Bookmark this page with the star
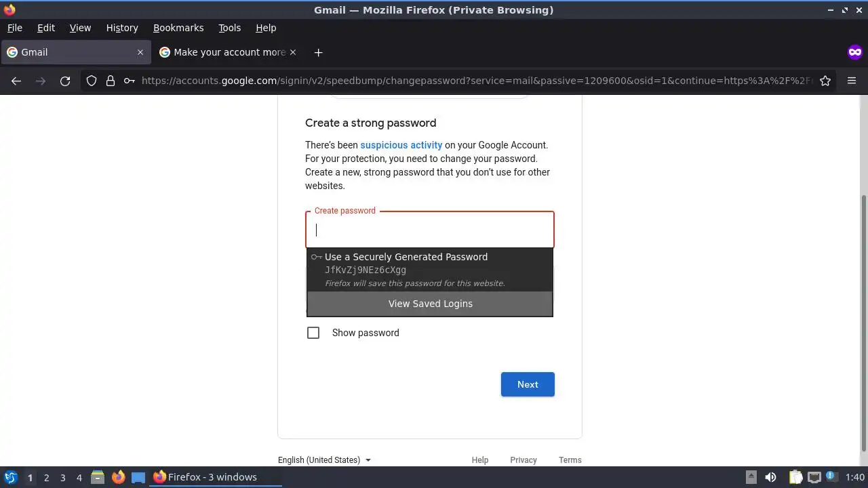This screenshot has height=488, width=868. tap(825, 81)
